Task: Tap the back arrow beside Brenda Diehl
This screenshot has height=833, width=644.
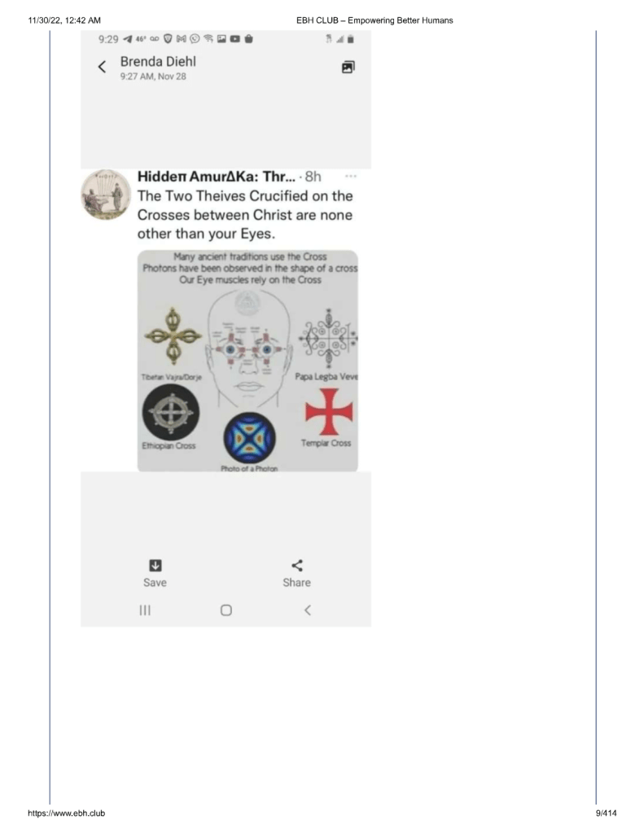Action: coord(102,67)
